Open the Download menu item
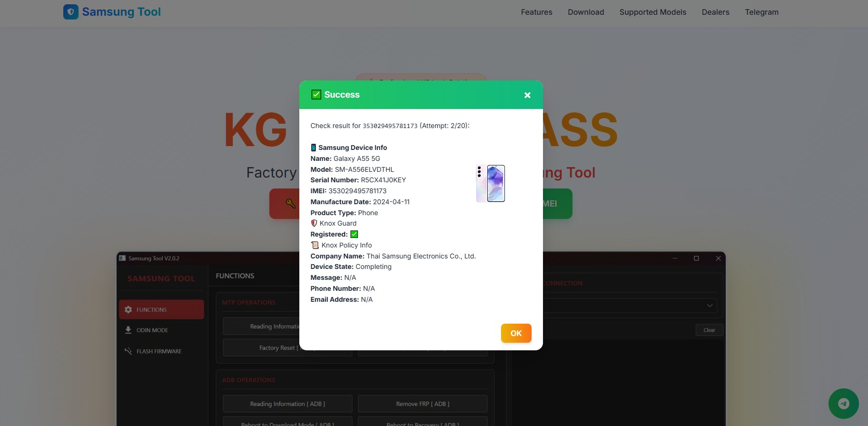Screen dimensions: 868x426 (x=586, y=12)
